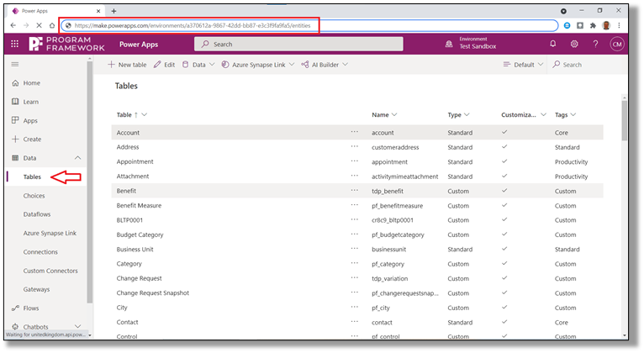Click Edit in the command bar
Screen dimensions: 644x353
pyautogui.click(x=164, y=65)
